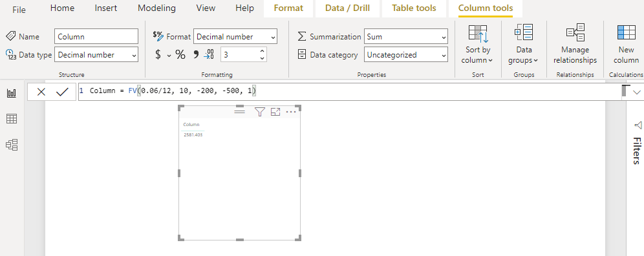
Task: Open the Help tab
Action: (244, 8)
